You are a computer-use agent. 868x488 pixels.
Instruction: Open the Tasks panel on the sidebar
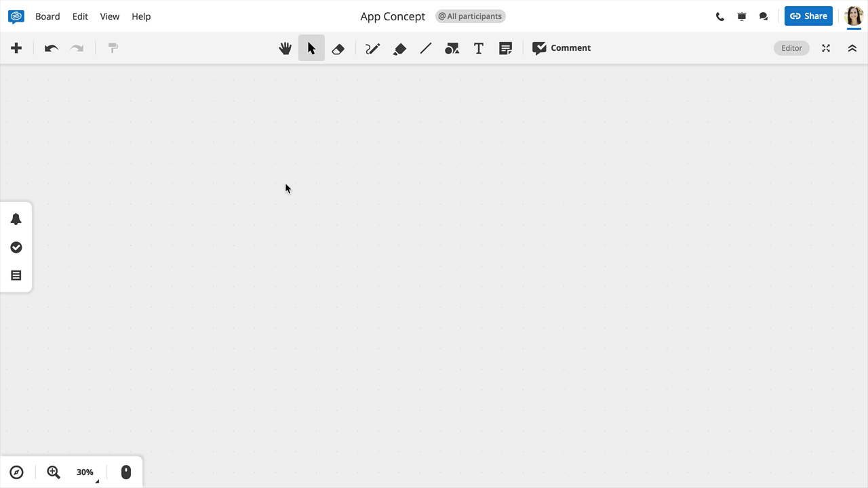pyautogui.click(x=16, y=247)
